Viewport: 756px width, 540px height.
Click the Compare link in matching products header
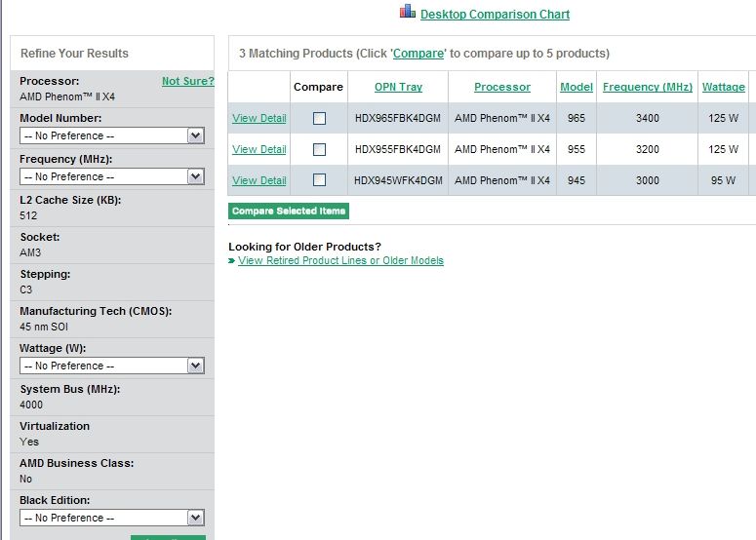click(418, 54)
